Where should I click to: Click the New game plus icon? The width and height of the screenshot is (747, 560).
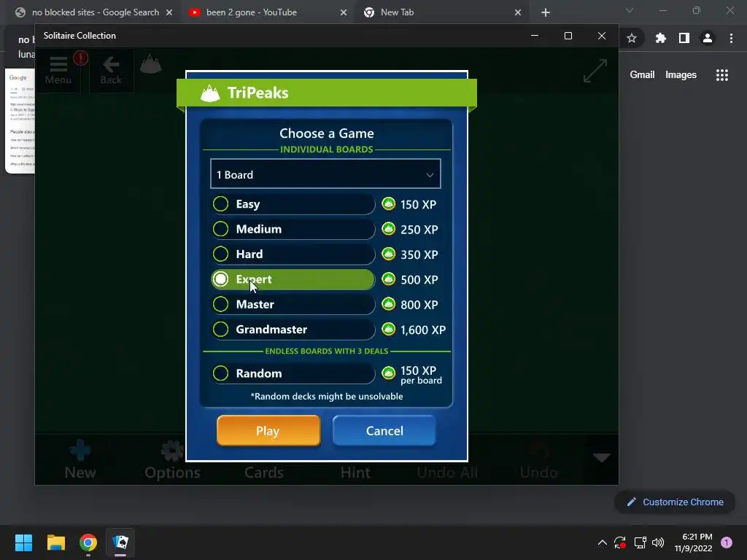pos(80,460)
